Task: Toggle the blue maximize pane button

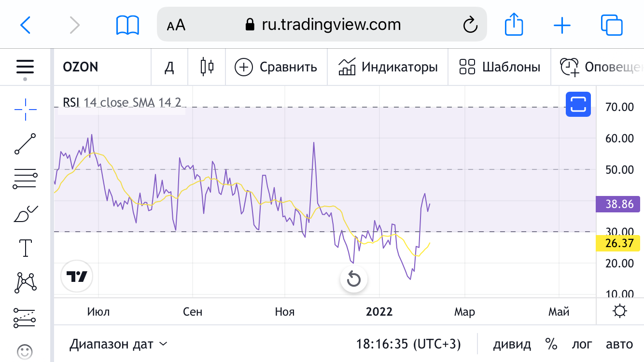Action: coord(578,104)
